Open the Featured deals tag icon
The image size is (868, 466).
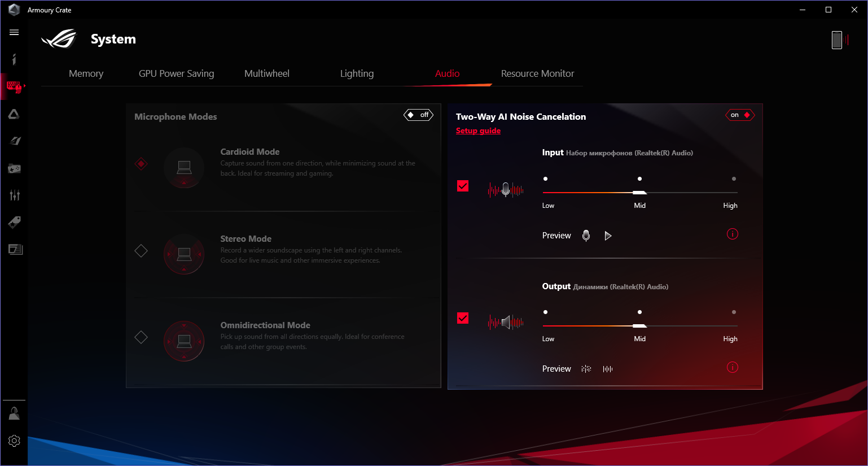(x=14, y=222)
